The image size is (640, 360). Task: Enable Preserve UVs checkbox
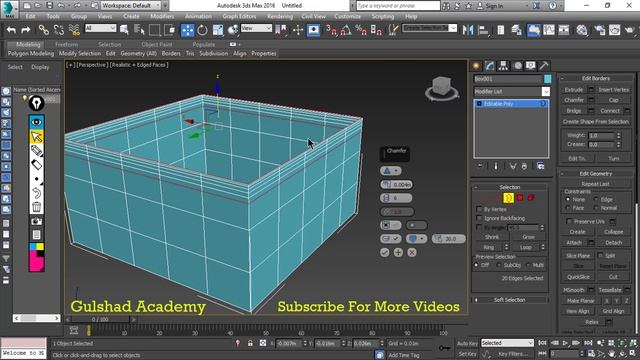(569, 221)
